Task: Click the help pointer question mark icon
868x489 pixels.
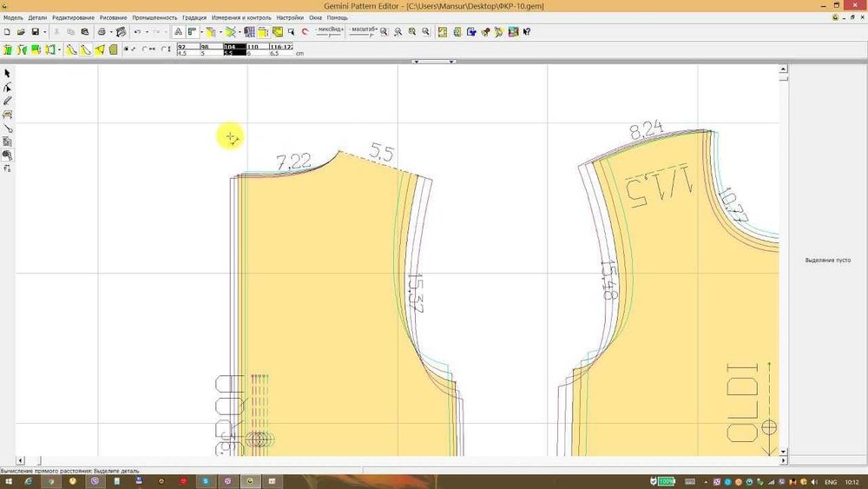Action: click(528, 32)
